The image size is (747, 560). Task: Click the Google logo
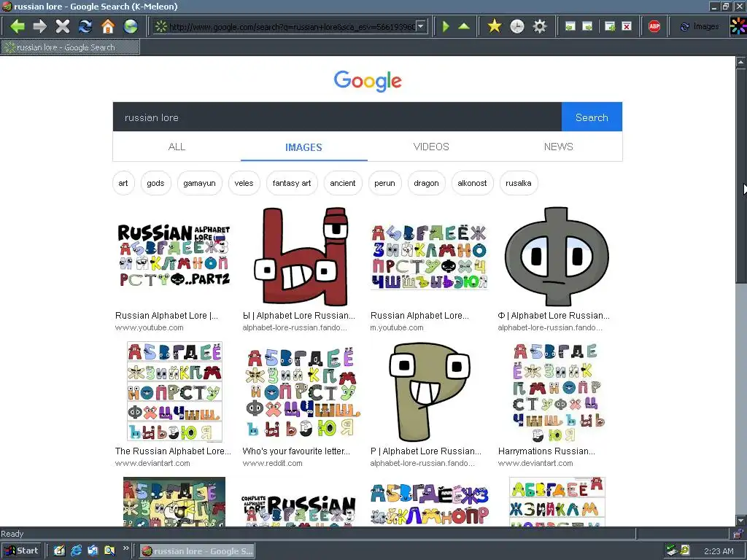[368, 81]
